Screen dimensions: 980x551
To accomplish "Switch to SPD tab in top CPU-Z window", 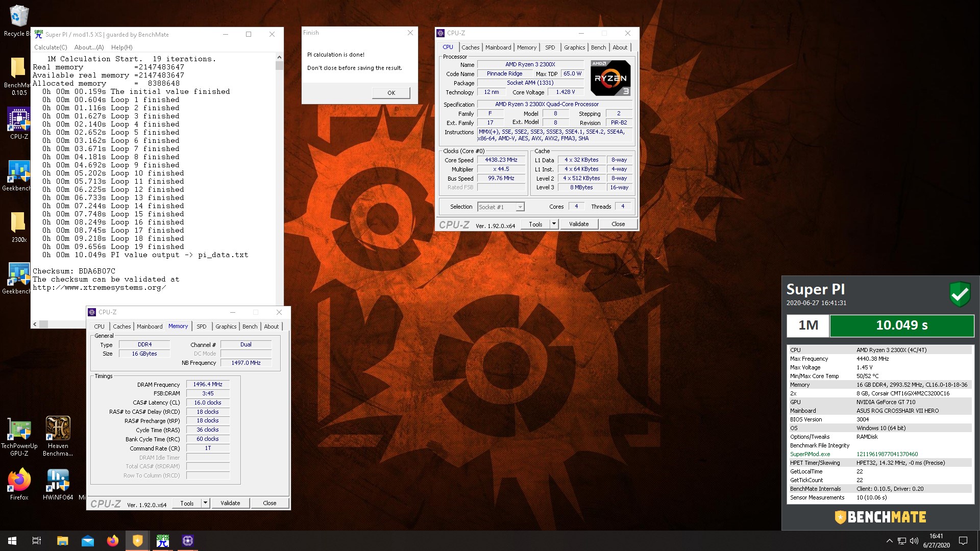I will [550, 47].
